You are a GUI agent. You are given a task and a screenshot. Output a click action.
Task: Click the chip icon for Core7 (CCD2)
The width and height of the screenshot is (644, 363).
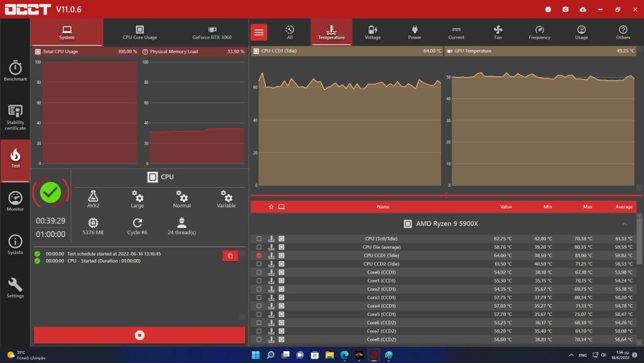281,331
